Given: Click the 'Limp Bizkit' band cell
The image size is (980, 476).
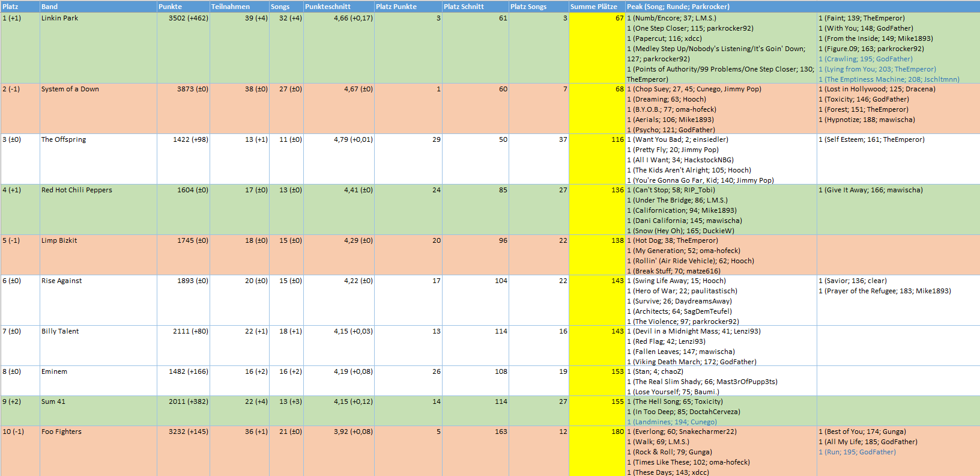Looking at the screenshot, I should point(98,255).
